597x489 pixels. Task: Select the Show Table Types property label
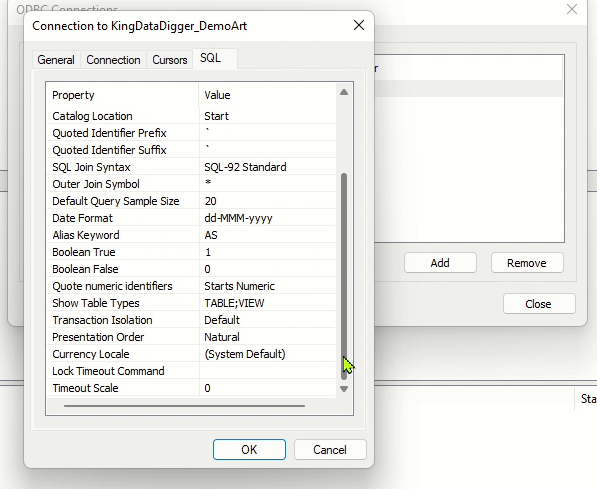(96, 303)
